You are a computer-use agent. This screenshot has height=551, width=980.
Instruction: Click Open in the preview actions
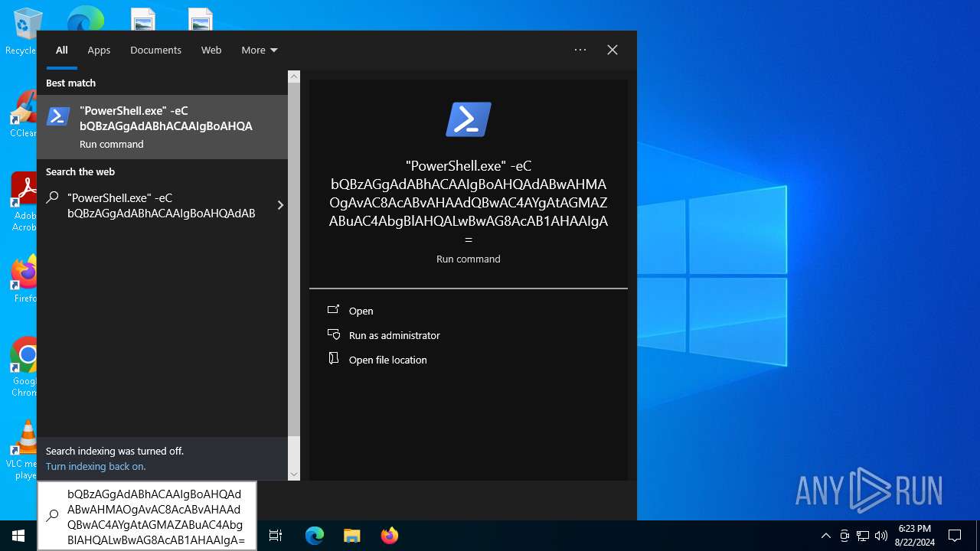pos(361,311)
